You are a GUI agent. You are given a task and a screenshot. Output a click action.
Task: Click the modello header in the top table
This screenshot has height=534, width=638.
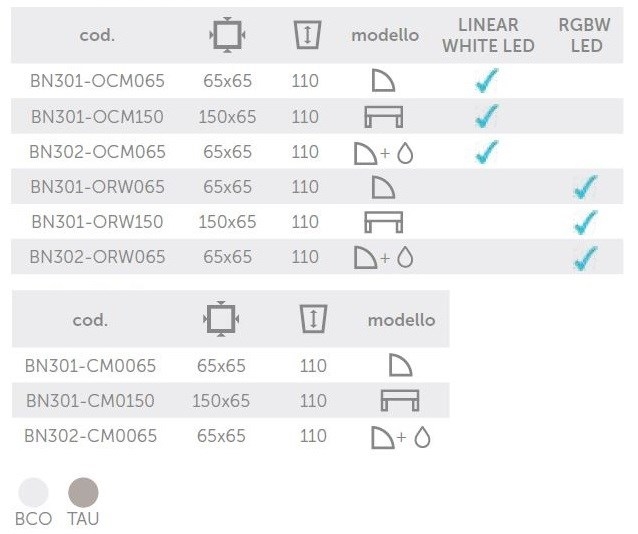pyautogui.click(x=385, y=35)
